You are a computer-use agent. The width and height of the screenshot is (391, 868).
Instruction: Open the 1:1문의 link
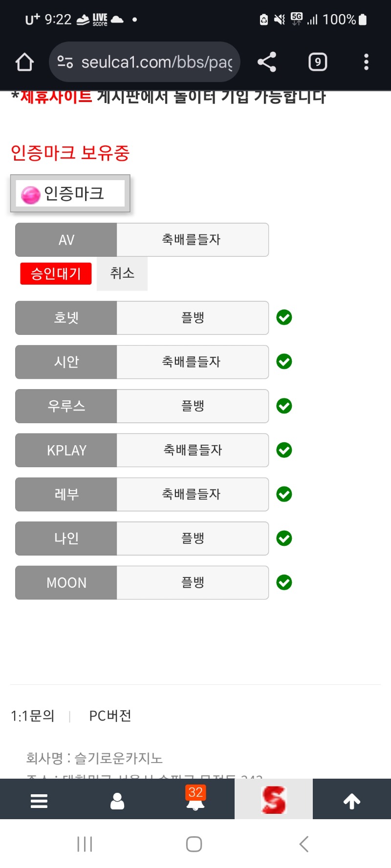(33, 716)
